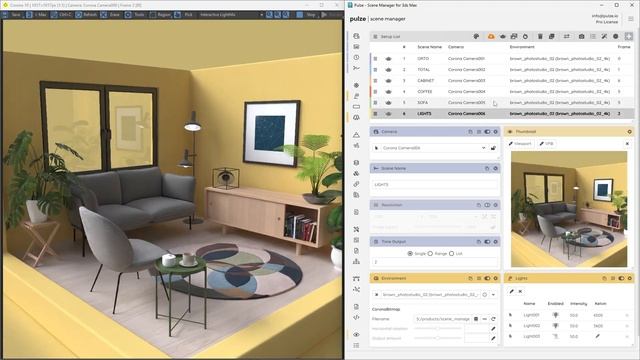Viewport: 640px width, 360px height.
Task: Activate Region render in Corona VFB
Action: click(x=160, y=15)
